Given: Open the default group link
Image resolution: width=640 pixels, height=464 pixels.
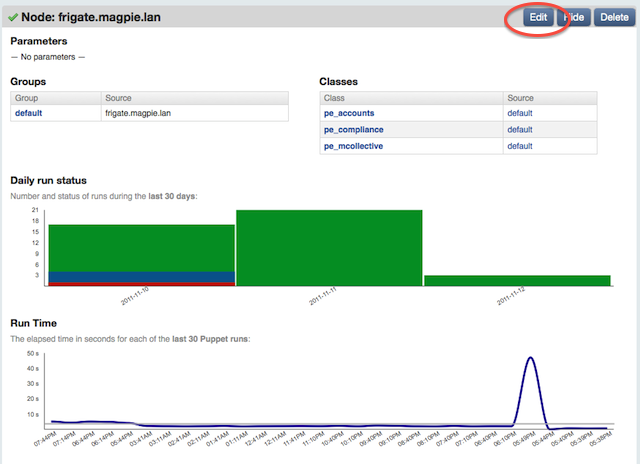Looking at the screenshot, I should pyautogui.click(x=28, y=113).
